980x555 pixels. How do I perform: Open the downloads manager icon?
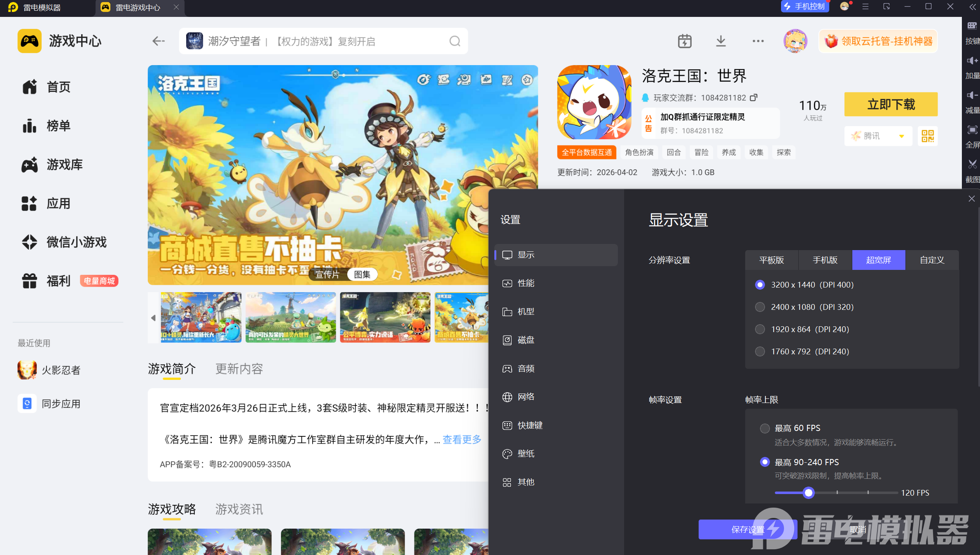point(720,41)
